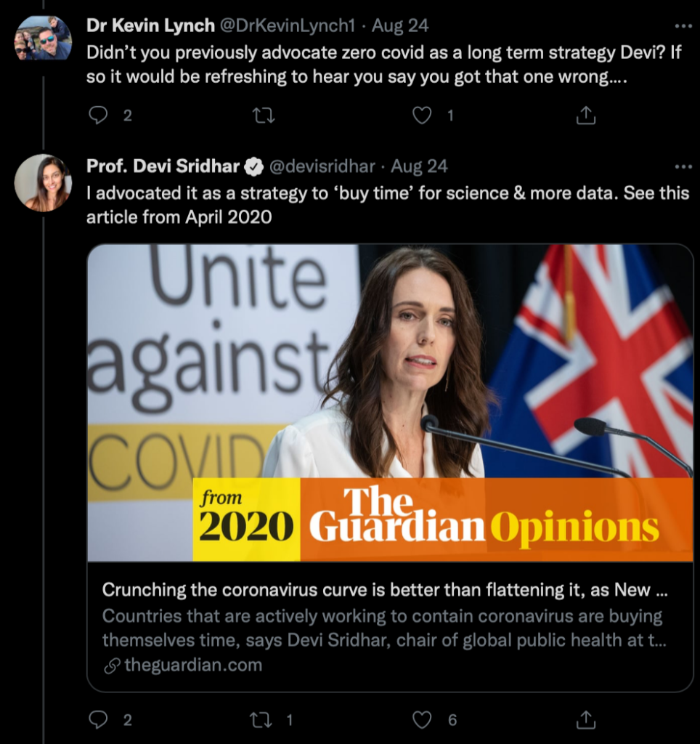Click the verified badge next to Devi Sridhar
The image size is (700, 744).
coord(253,167)
